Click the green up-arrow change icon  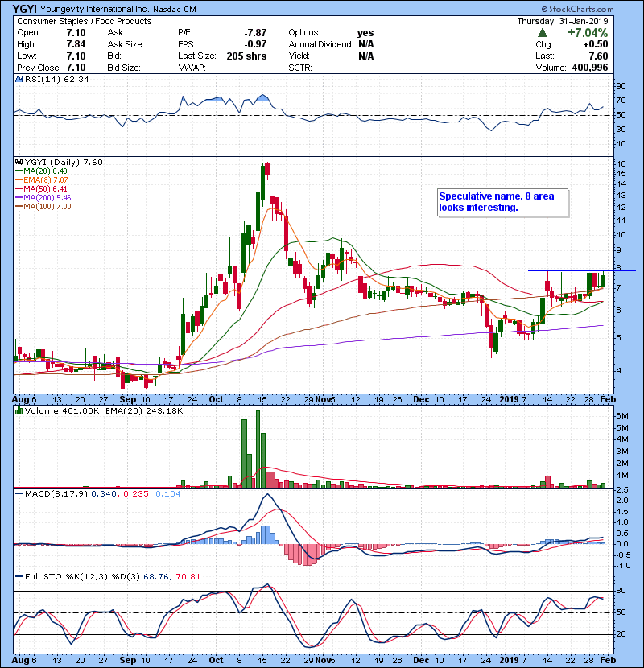[543, 33]
